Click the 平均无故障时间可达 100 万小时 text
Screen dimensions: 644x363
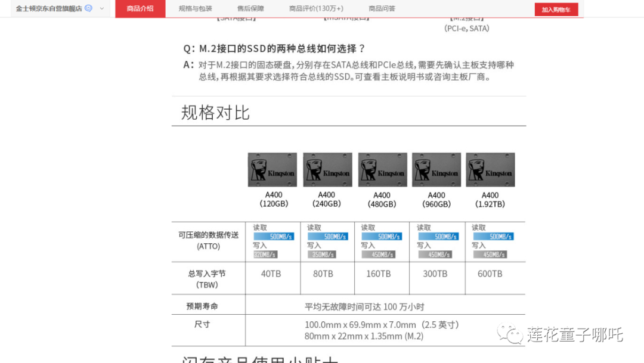364,307
